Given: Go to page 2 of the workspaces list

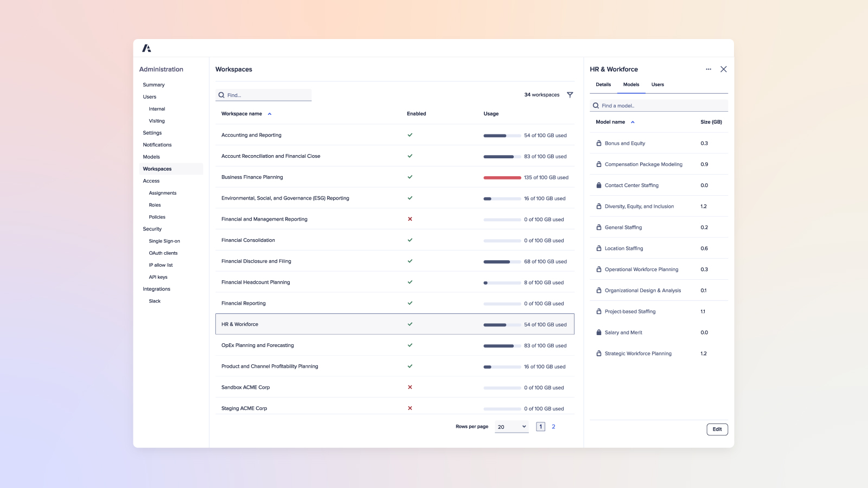Looking at the screenshot, I should coord(553,427).
